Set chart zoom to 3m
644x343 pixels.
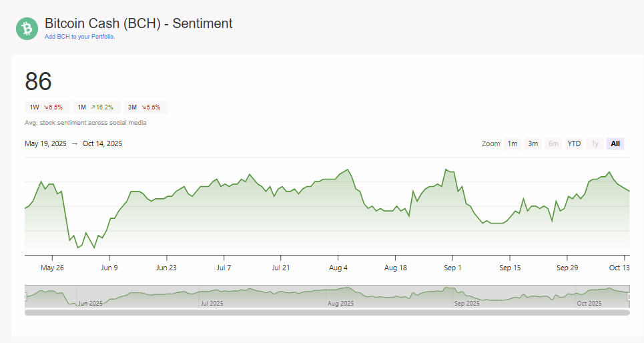pos(533,143)
